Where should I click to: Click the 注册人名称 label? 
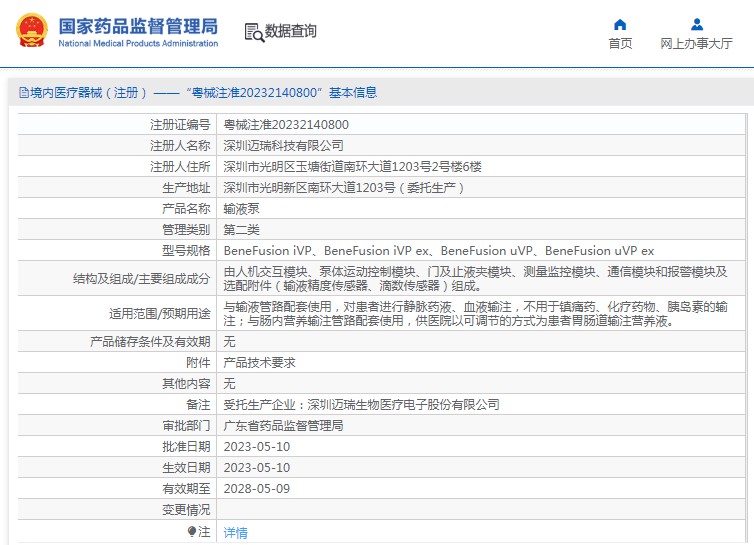pos(180,145)
